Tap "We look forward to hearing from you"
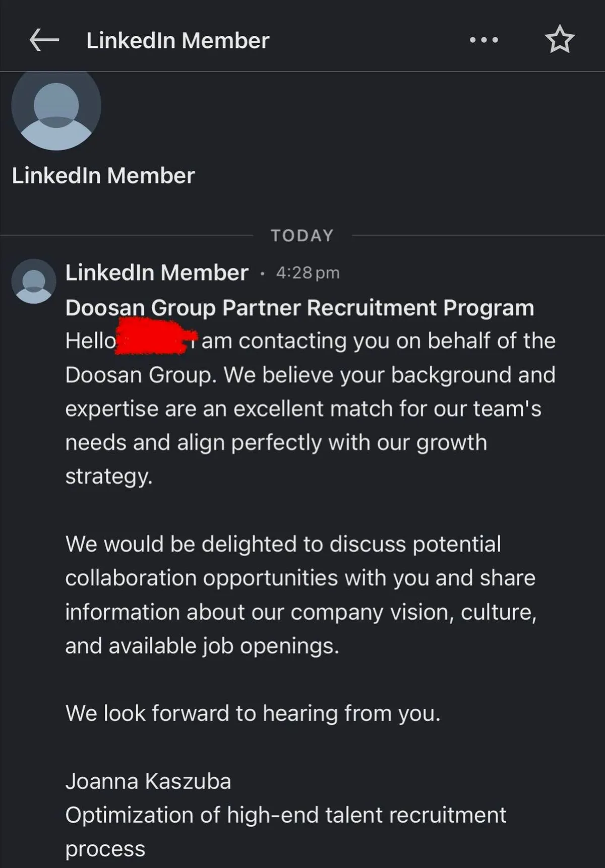Image resolution: width=605 pixels, height=868 pixels. [253, 713]
